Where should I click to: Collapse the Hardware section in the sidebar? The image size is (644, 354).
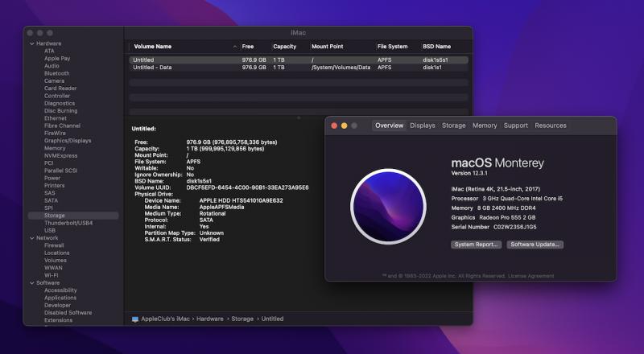click(x=32, y=43)
